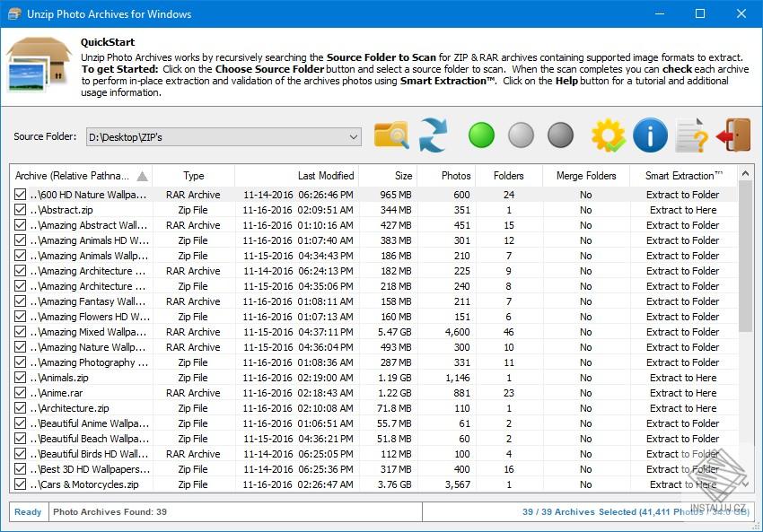Click the 3,567 photos count cell
Screen dimensions: 763x532
tap(458, 484)
